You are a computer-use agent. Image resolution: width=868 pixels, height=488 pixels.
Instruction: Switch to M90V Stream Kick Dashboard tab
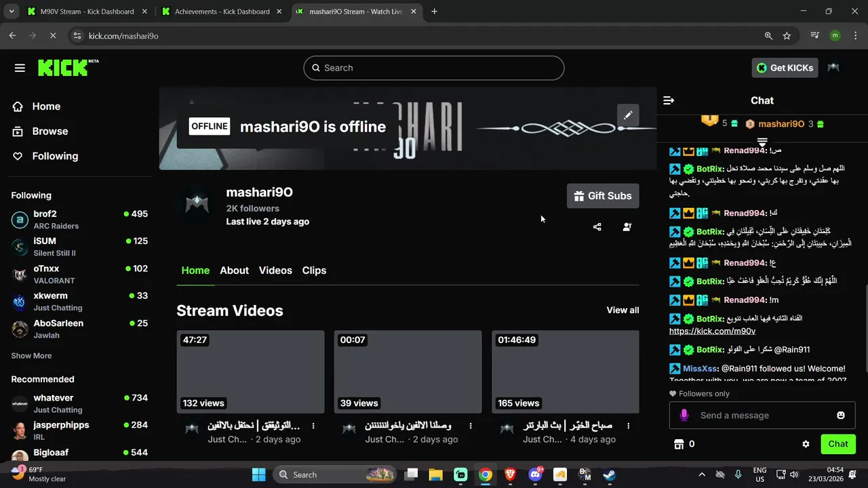[87, 12]
